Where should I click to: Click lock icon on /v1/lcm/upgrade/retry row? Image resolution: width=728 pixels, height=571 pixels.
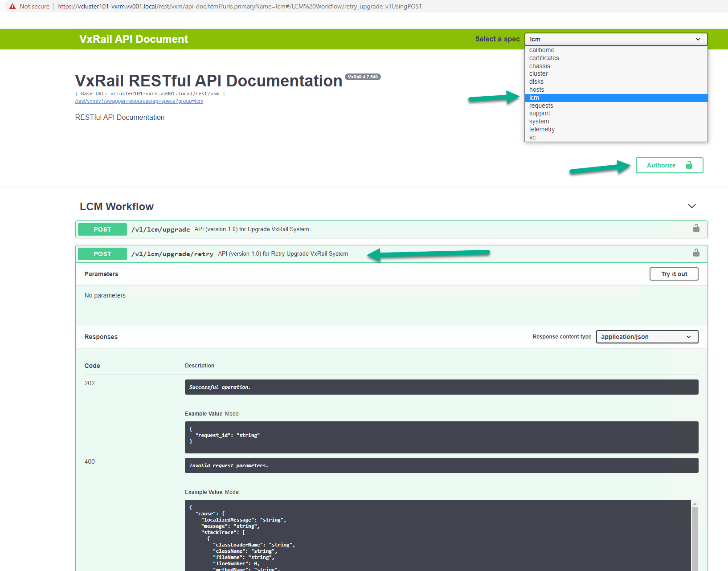pos(696,253)
